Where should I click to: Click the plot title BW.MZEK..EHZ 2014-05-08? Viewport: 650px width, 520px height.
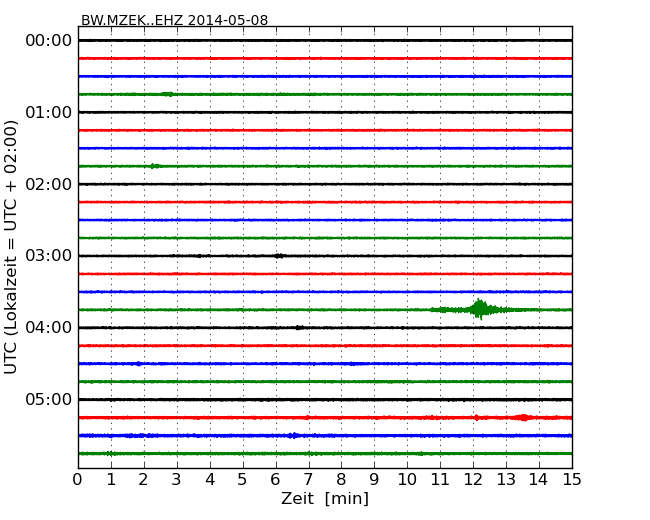[174, 20]
